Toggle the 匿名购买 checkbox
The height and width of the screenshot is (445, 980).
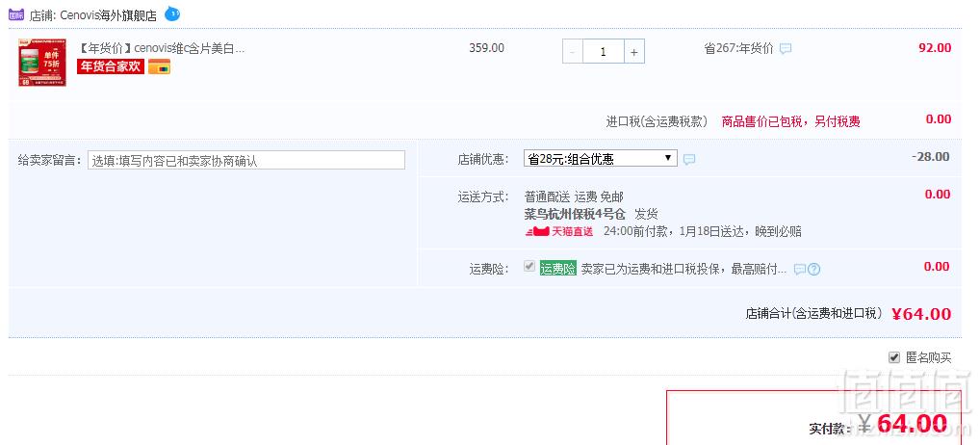click(x=894, y=357)
